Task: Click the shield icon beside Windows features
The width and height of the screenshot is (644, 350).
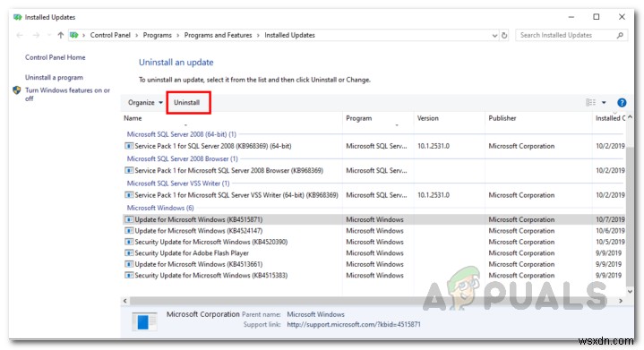Action: [17, 90]
